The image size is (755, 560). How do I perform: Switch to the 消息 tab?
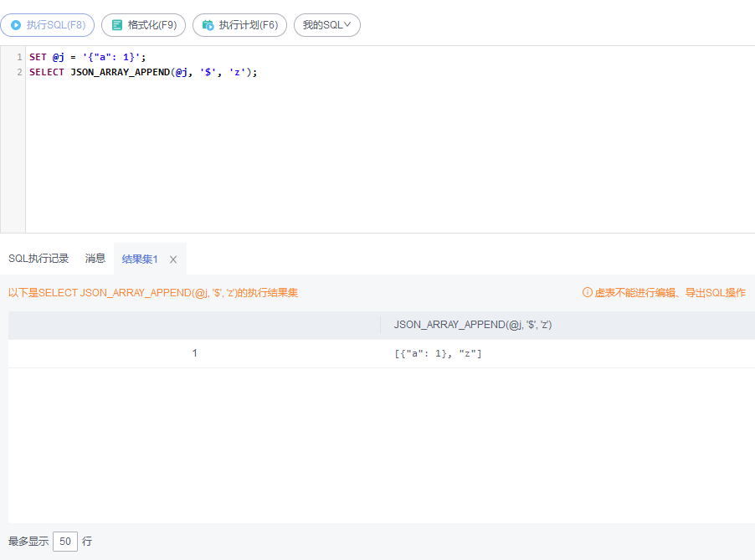(x=95, y=259)
